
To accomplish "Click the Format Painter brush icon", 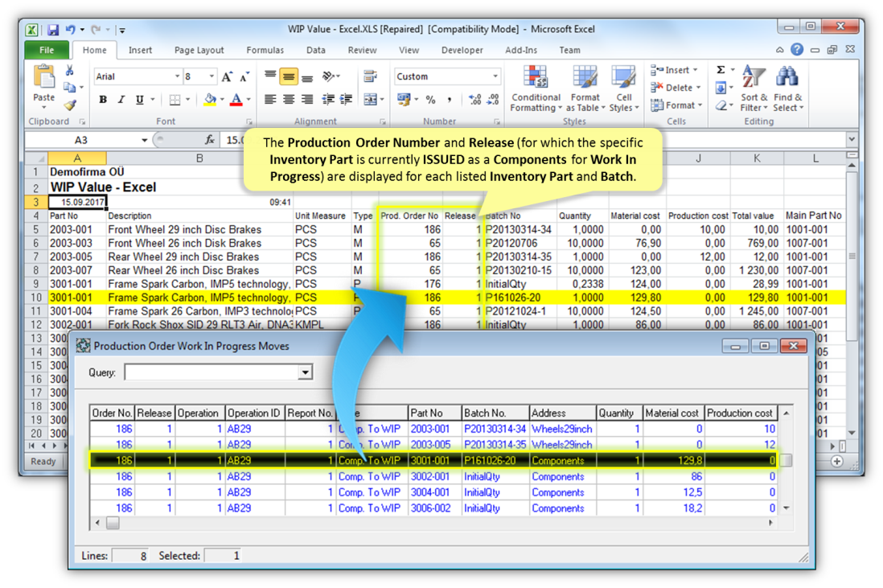I will [70, 105].
